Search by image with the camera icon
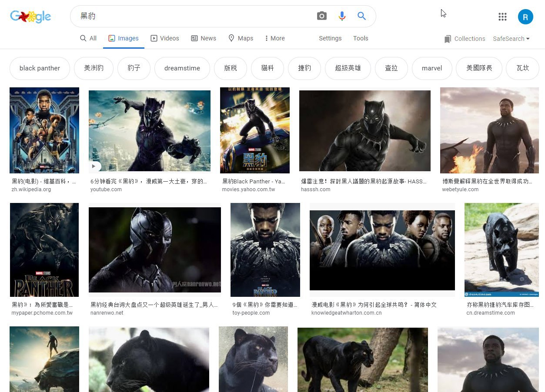Image resolution: width=545 pixels, height=392 pixels. (x=321, y=16)
